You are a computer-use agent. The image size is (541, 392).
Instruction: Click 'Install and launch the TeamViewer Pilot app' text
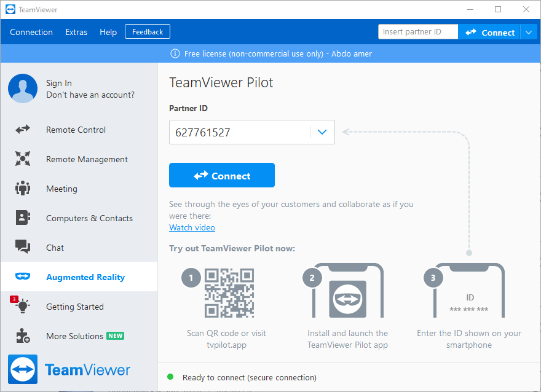[x=348, y=339]
